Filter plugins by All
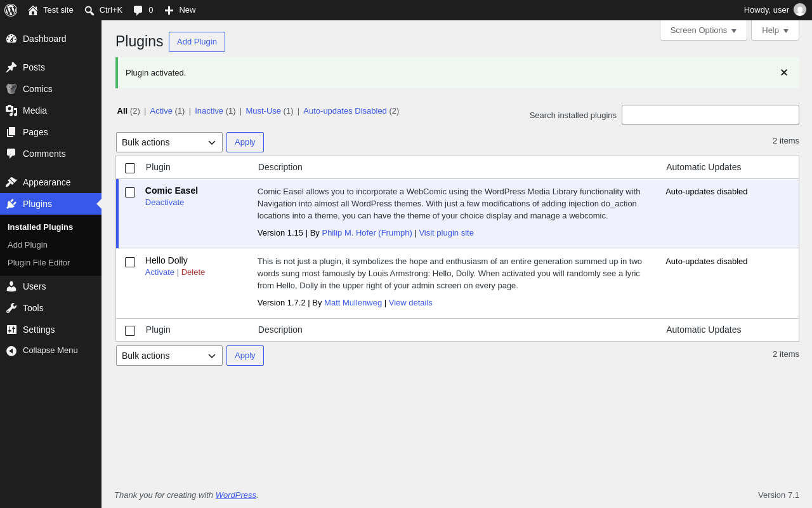This screenshot has width=812, height=508. point(122,111)
